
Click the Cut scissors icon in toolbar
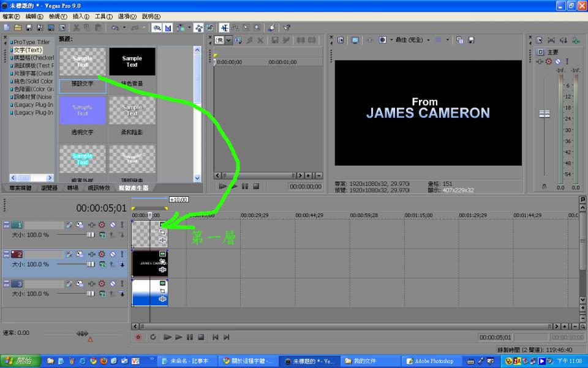77,28
